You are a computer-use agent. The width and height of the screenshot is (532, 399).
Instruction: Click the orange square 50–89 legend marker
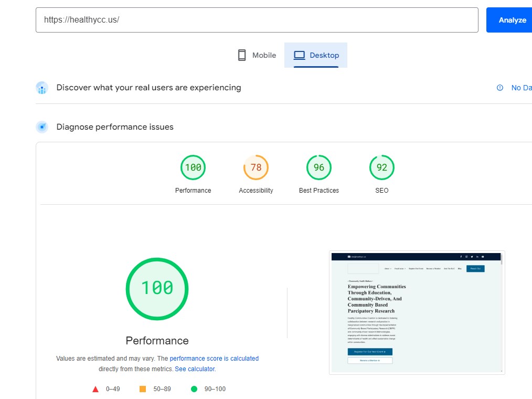click(143, 389)
